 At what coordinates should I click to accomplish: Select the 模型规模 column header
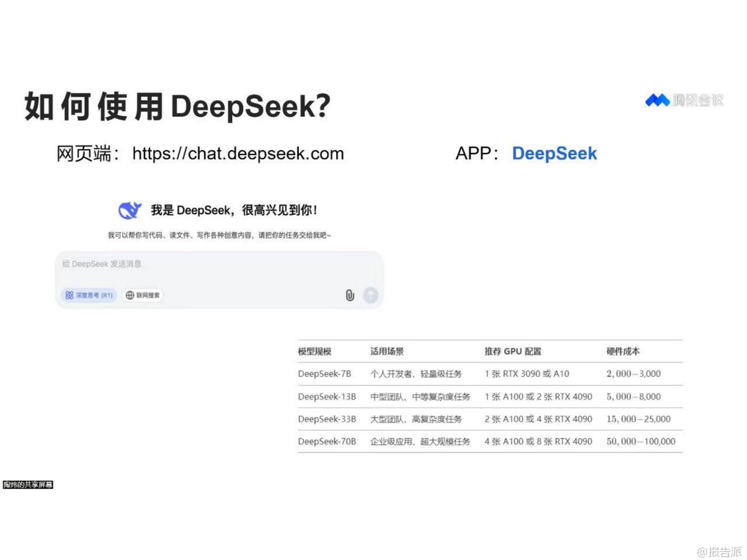[x=315, y=352]
